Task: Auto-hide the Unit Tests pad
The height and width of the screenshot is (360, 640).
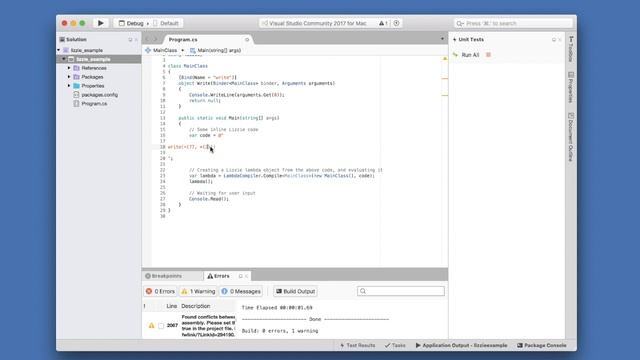Action: [x=554, y=40]
